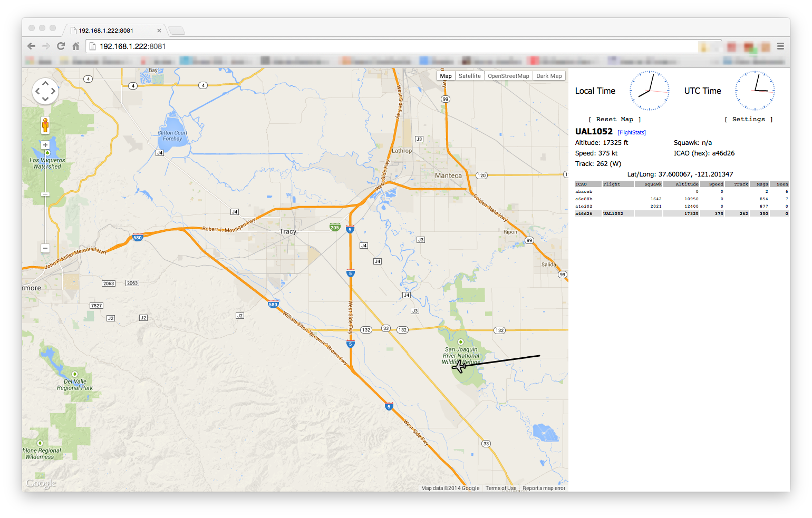The width and height of the screenshot is (812, 518).
Task: Click the browser home icon
Action: click(75, 46)
